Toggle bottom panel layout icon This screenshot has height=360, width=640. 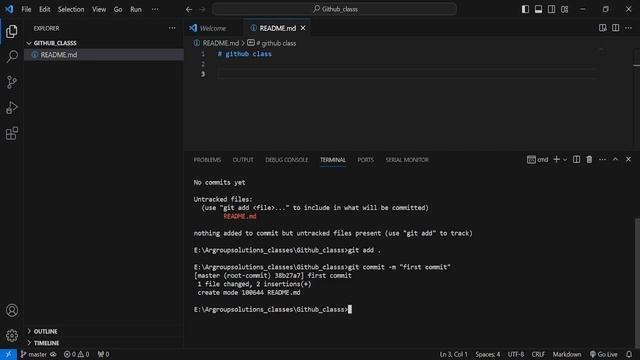(x=538, y=9)
